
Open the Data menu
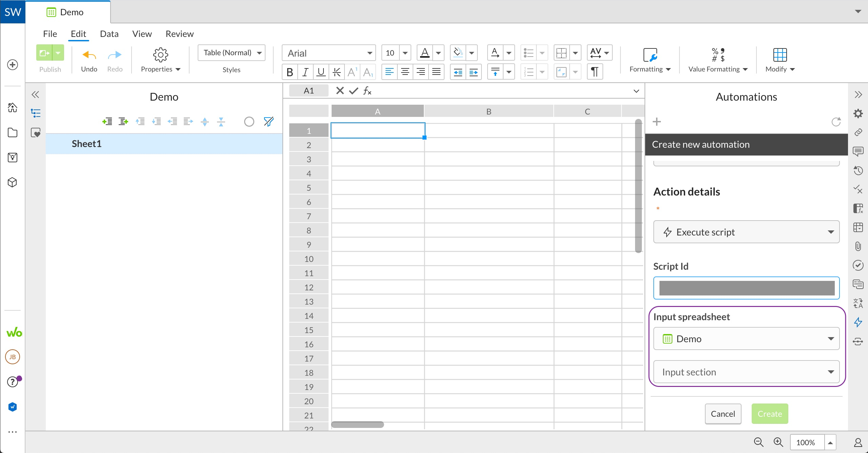(x=109, y=34)
